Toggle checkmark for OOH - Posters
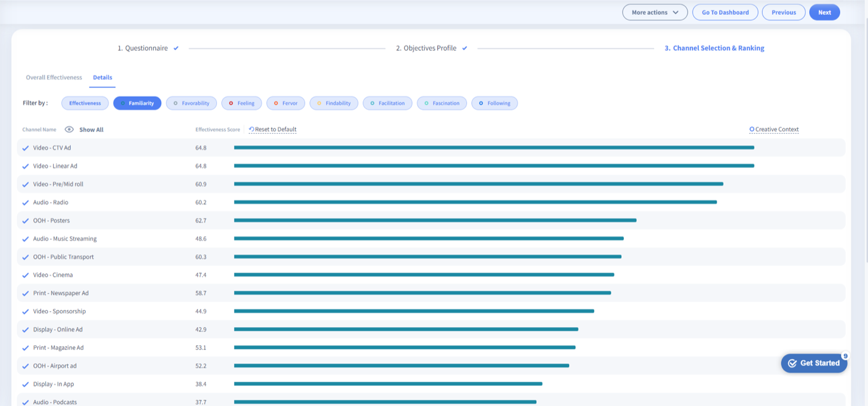This screenshot has width=868, height=406. tap(25, 221)
